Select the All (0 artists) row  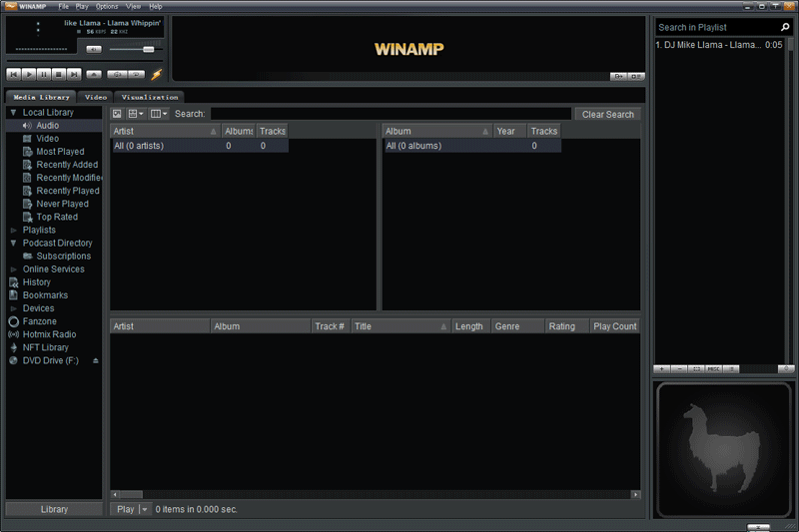pos(200,146)
